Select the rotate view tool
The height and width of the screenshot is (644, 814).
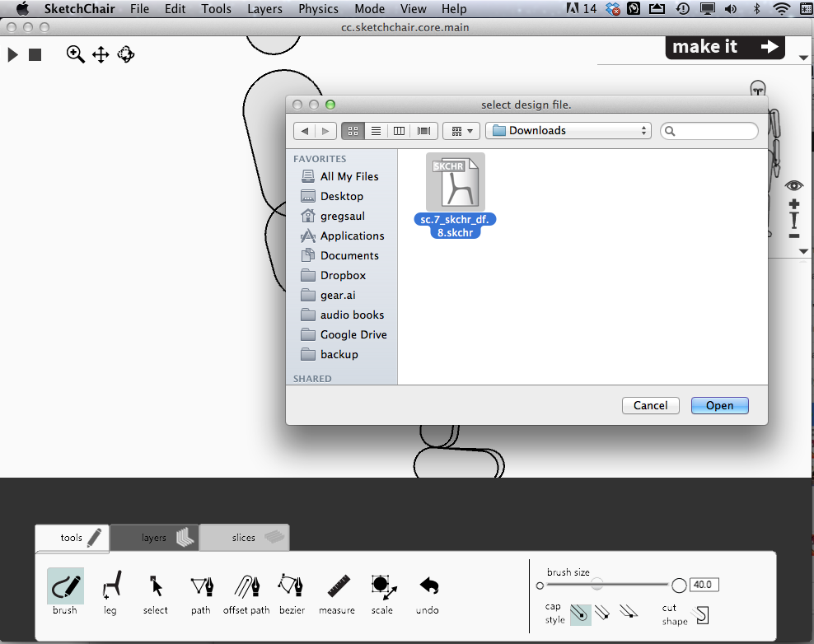tap(125, 54)
